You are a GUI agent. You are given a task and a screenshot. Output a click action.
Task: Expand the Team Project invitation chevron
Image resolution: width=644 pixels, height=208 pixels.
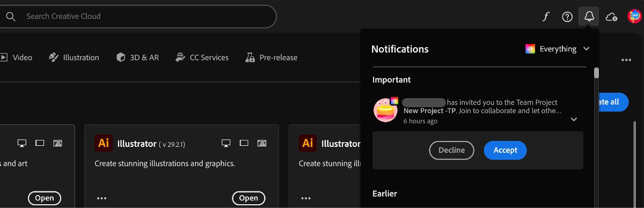click(x=574, y=119)
